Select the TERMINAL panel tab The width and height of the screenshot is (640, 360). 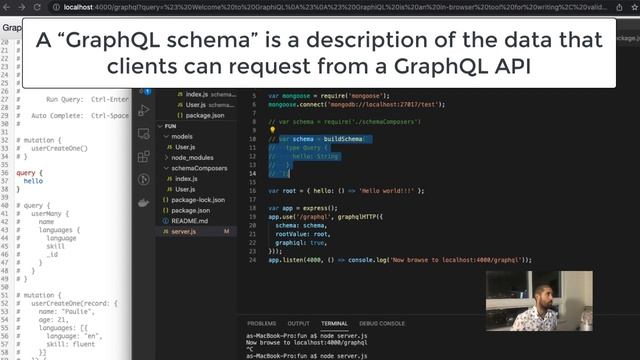click(x=334, y=323)
